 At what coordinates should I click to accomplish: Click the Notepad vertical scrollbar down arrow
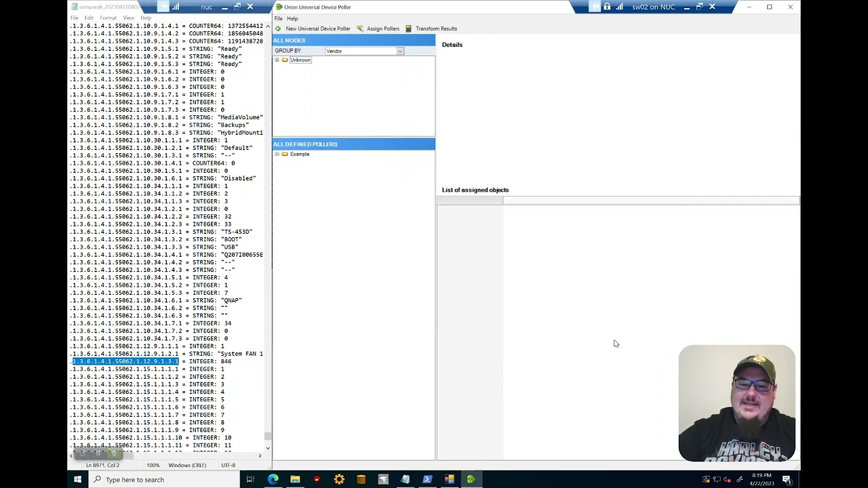[x=268, y=447]
